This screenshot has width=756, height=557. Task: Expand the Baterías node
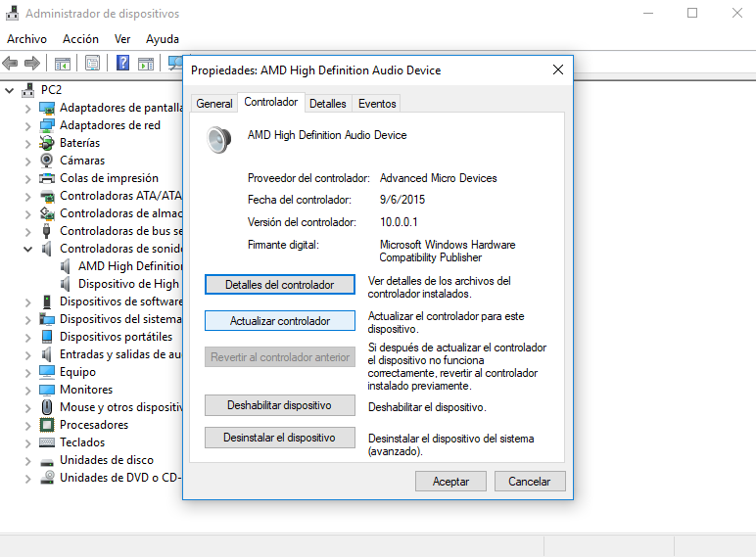(28, 144)
